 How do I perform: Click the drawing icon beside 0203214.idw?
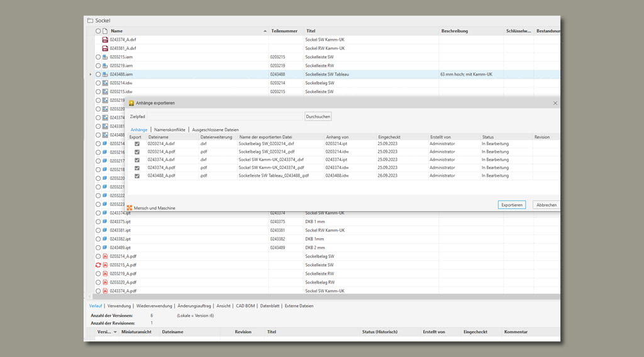105,83
